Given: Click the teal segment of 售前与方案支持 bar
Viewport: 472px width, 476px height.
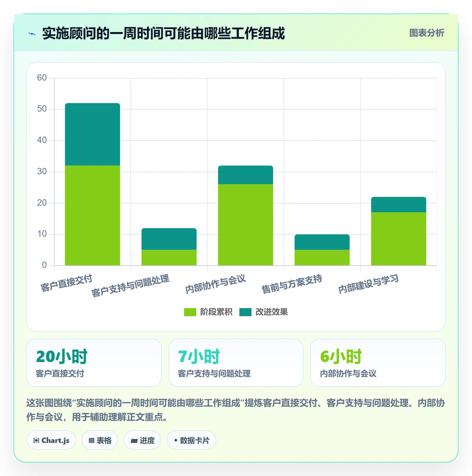Looking at the screenshot, I should pyautogui.click(x=322, y=242).
